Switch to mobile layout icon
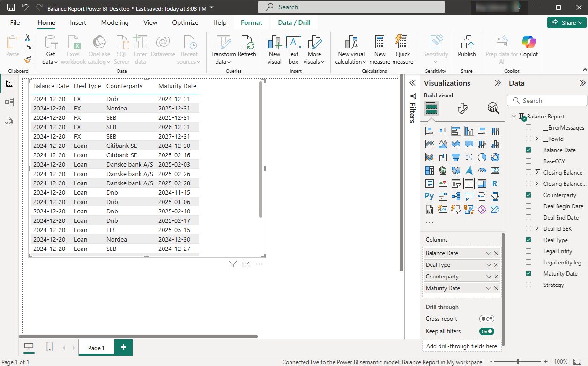The width and height of the screenshot is (588, 366). coord(50,347)
